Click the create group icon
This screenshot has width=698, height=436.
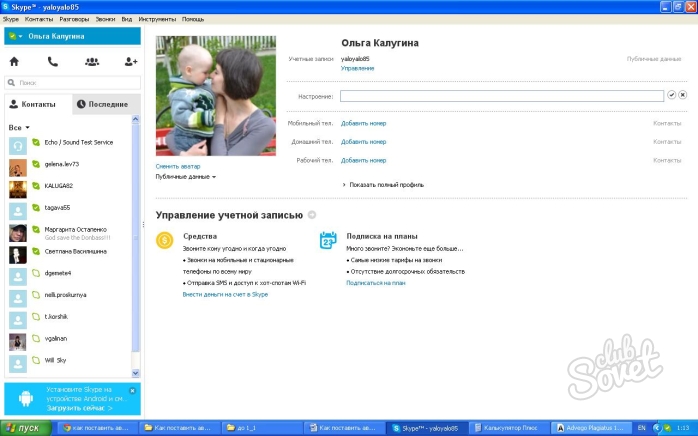click(x=92, y=61)
